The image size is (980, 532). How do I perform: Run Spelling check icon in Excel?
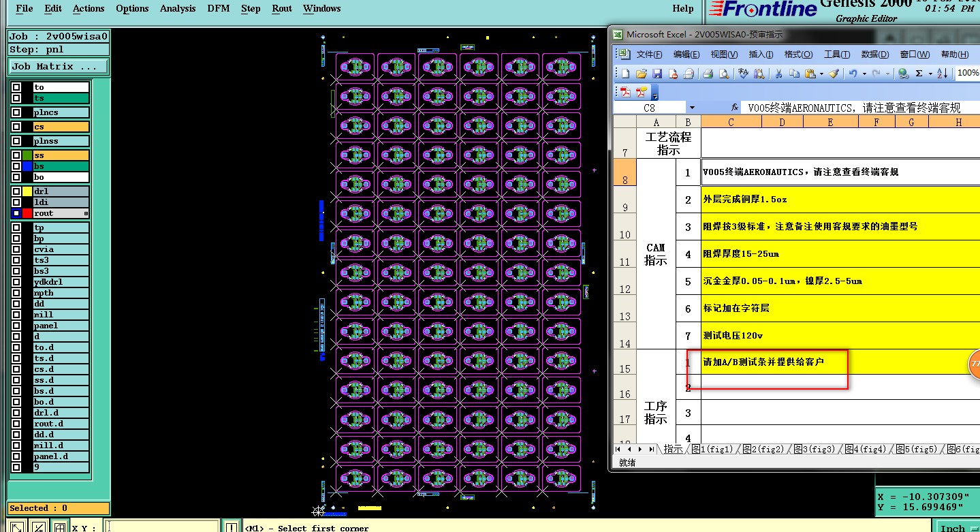(x=743, y=74)
